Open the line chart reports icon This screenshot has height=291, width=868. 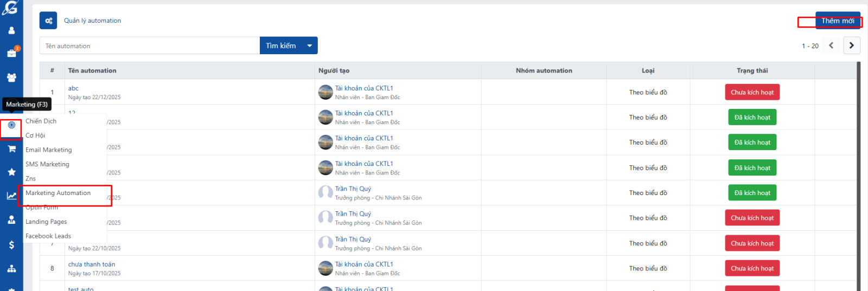(x=11, y=196)
